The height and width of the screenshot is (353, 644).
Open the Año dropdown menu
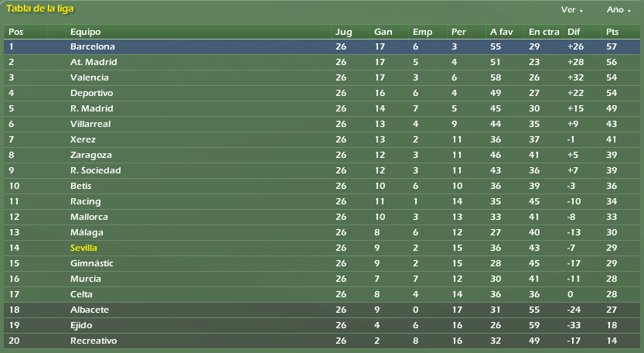pos(618,10)
